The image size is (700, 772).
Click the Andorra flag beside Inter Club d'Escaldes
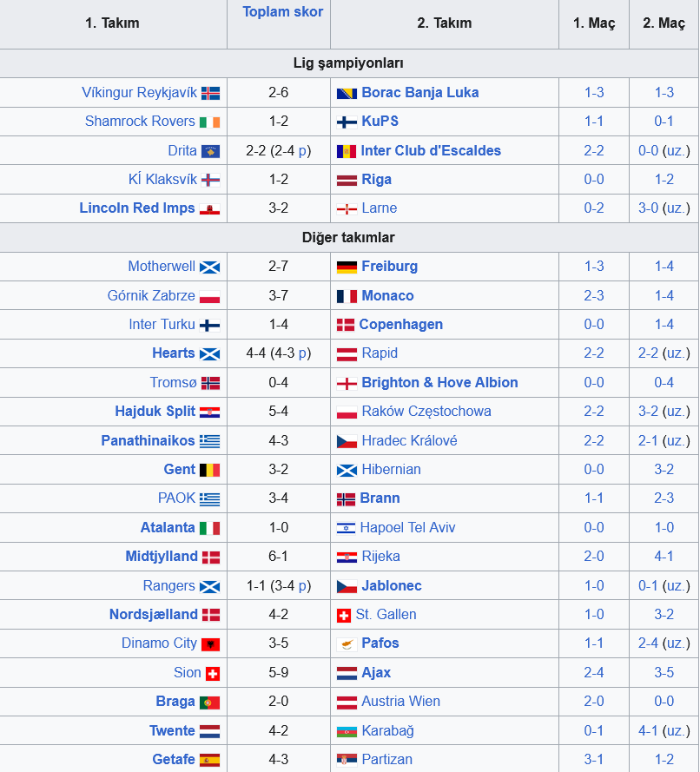coord(346,151)
